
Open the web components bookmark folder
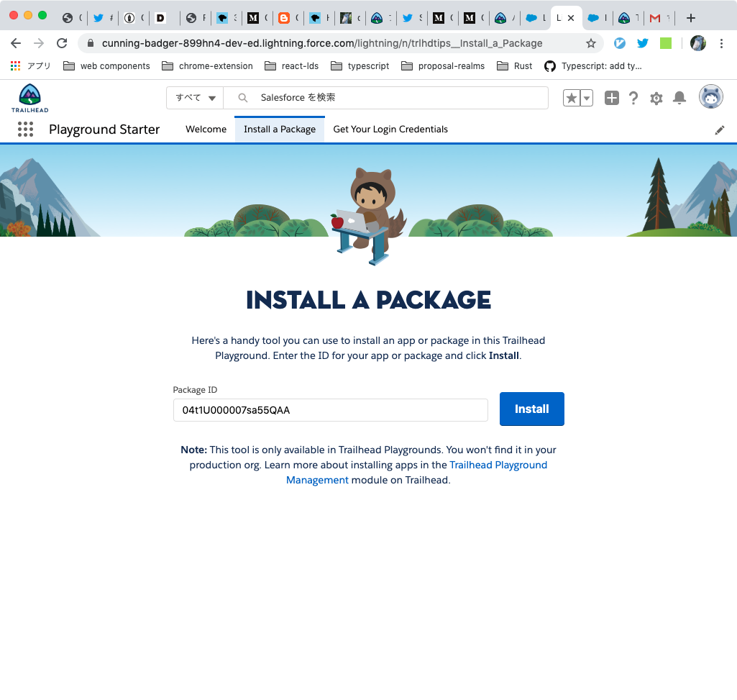(x=106, y=66)
